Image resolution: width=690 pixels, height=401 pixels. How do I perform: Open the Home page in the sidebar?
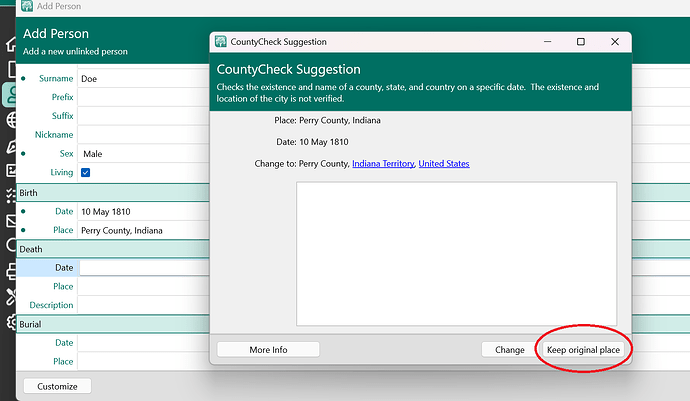click(11, 44)
